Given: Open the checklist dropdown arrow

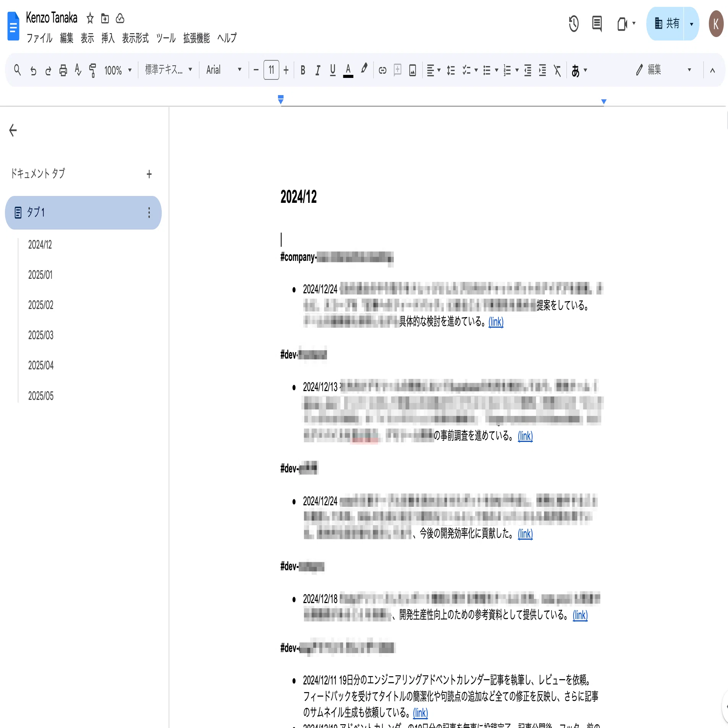Looking at the screenshot, I should 476,70.
